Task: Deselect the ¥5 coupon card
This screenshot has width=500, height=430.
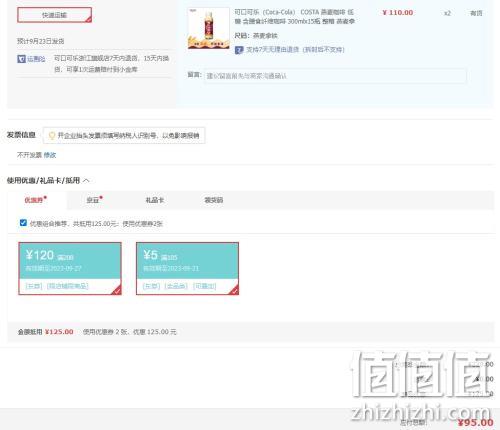Action: point(187,269)
